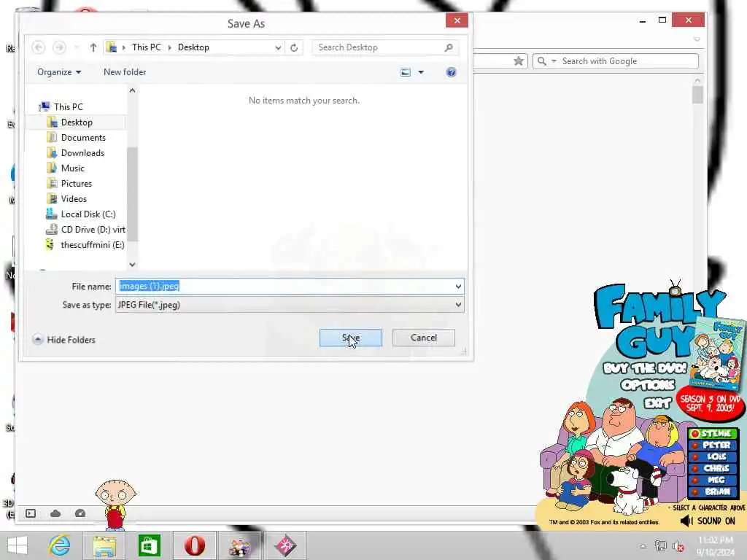
Task: Open the view options dropdown arrow
Action: tap(421, 72)
